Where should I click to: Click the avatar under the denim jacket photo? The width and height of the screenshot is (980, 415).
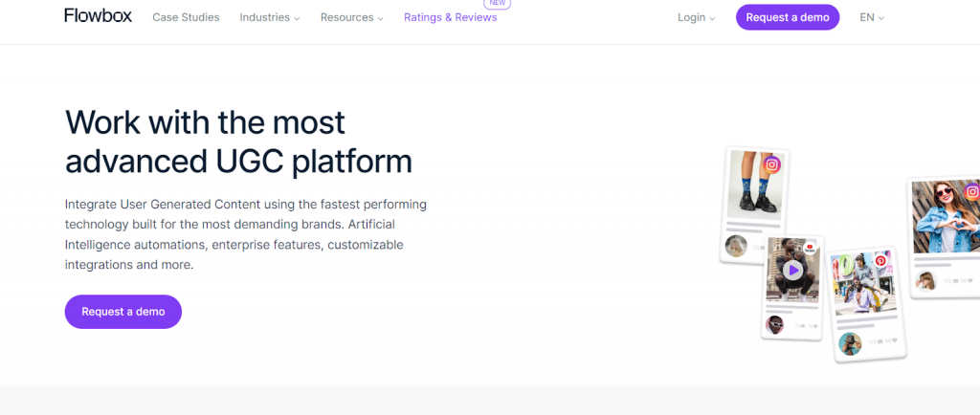[x=925, y=280]
